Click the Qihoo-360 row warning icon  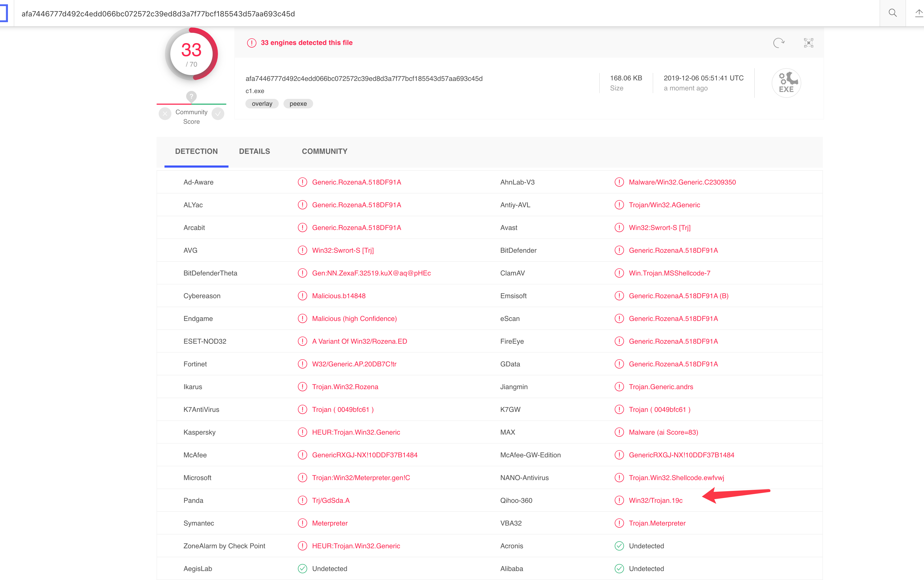coord(619,500)
